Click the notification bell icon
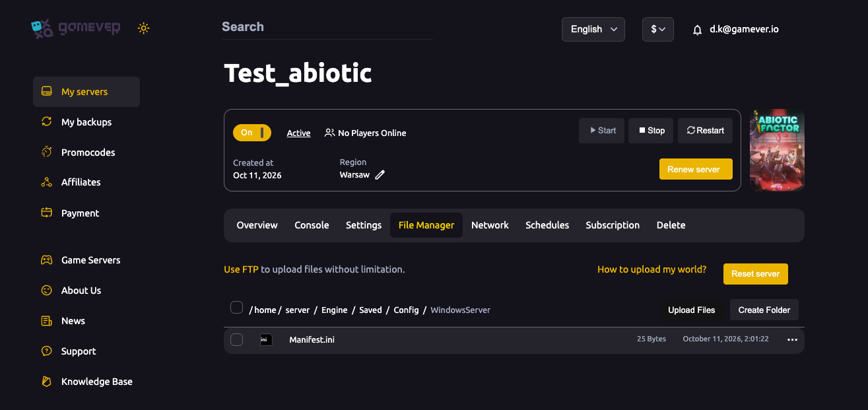868x410 pixels. [x=697, y=30]
